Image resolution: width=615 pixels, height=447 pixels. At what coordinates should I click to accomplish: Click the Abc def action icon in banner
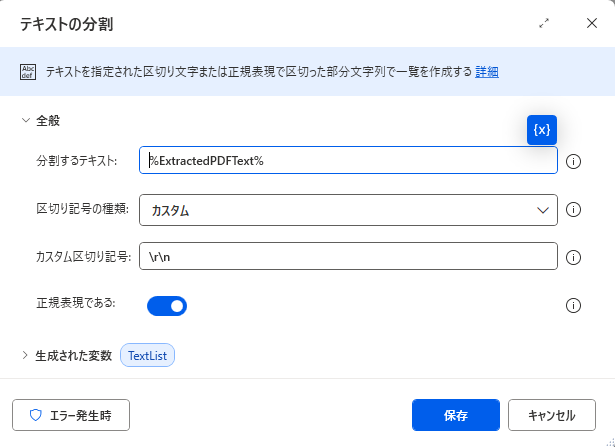[x=28, y=72]
